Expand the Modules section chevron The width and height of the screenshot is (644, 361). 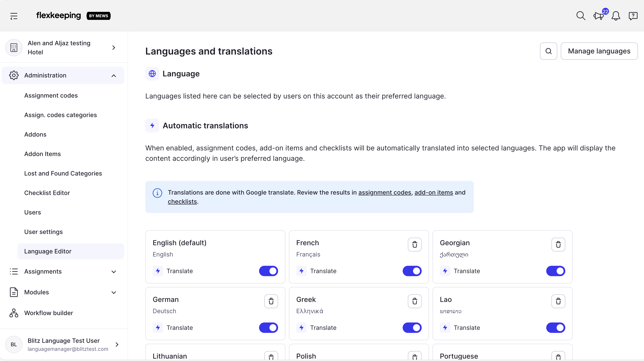[x=114, y=292]
